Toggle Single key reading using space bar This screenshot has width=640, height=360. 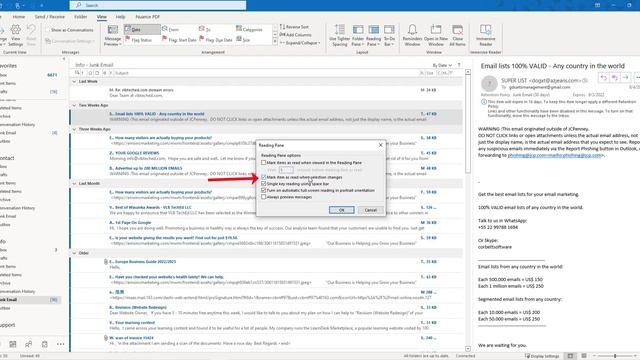[x=264, y=184]
